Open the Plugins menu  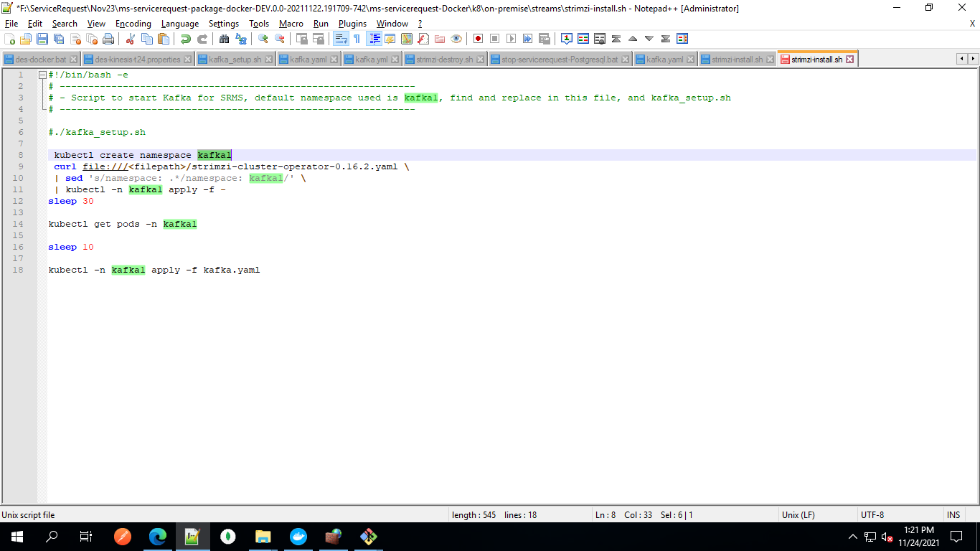pyautogui.click(x=352, y=24)
